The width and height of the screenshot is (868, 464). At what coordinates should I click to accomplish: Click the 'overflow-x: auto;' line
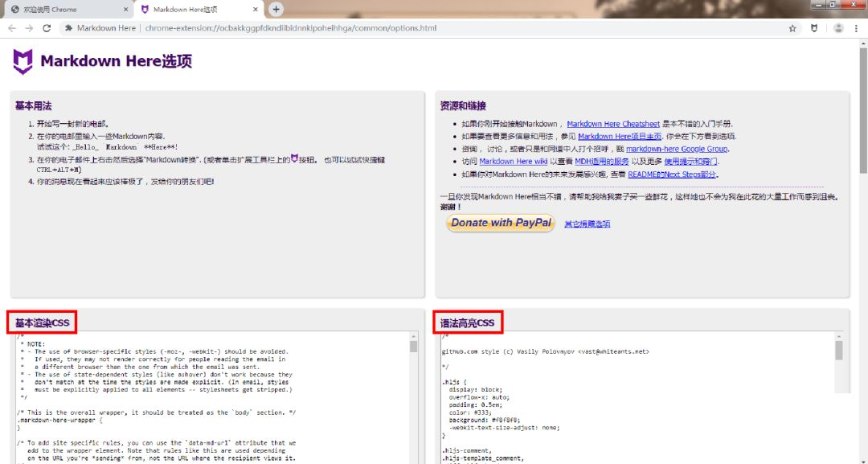[x=479, y=397]
